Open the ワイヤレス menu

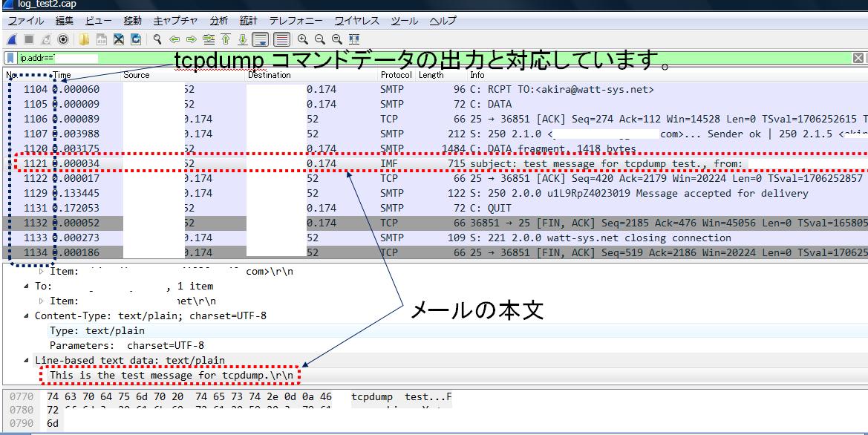357,21
